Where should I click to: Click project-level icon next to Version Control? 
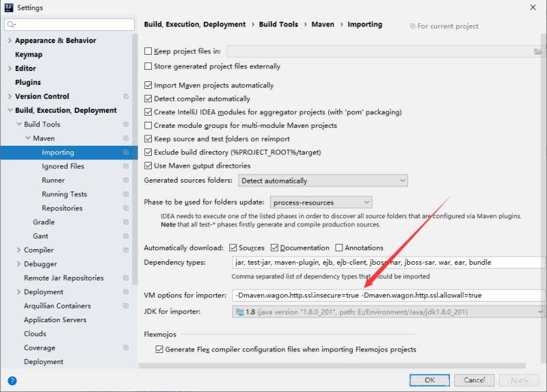(x=126, y=96)
